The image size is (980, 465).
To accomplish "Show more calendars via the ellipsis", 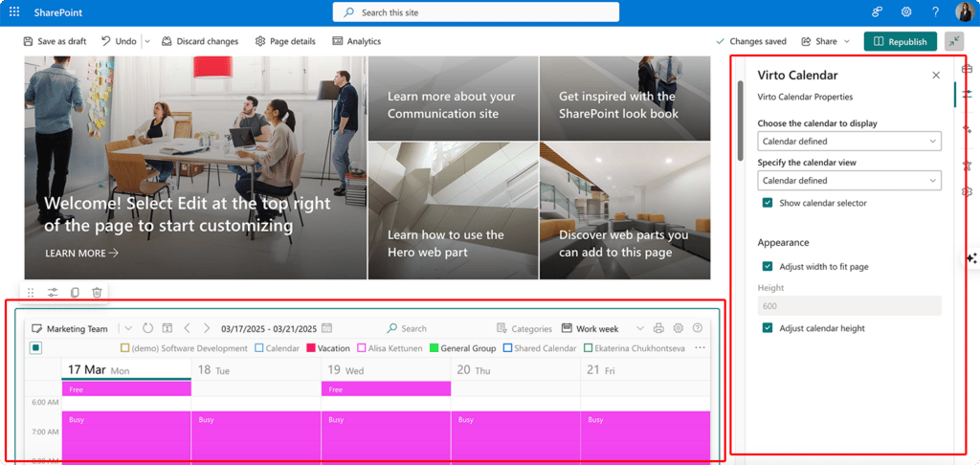I will [x=700, y=348].
